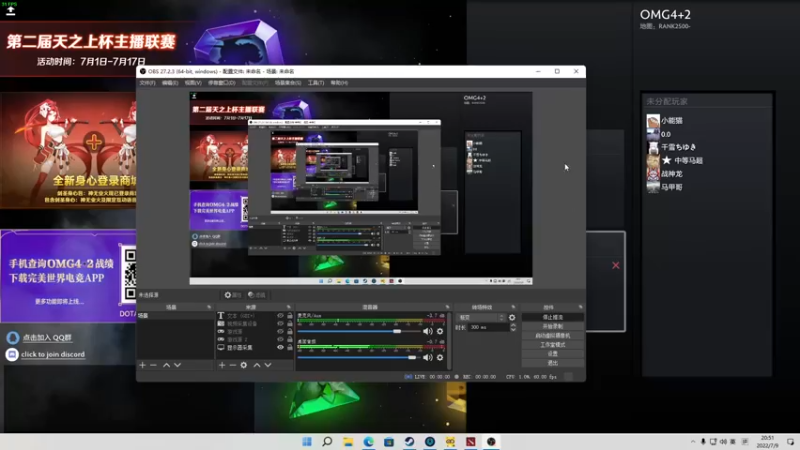Launch Microsoft Edge from the taskbar
The height and width of the screenshot is (450, 800).
(368, 442)
